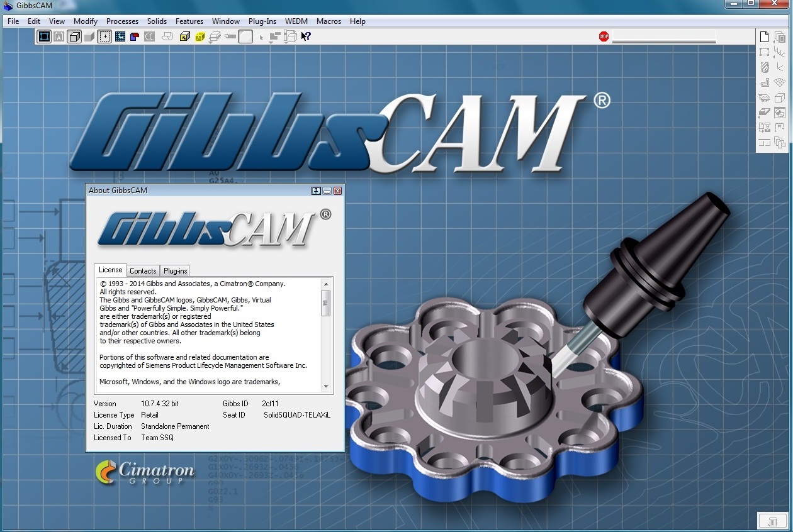
Task: Click the gray solid cube icon
Action: coord(89,37)
